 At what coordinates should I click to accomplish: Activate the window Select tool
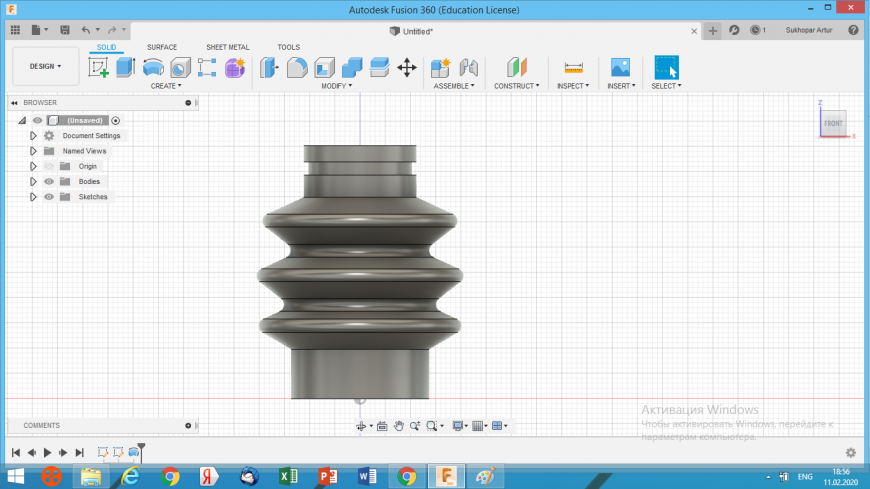click(x=666, y=68)
